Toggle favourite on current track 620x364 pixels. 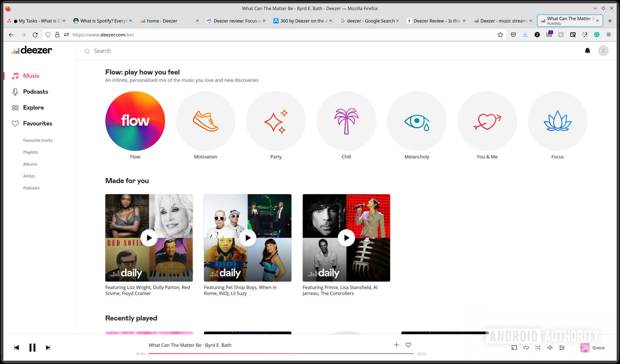[408, 345]
